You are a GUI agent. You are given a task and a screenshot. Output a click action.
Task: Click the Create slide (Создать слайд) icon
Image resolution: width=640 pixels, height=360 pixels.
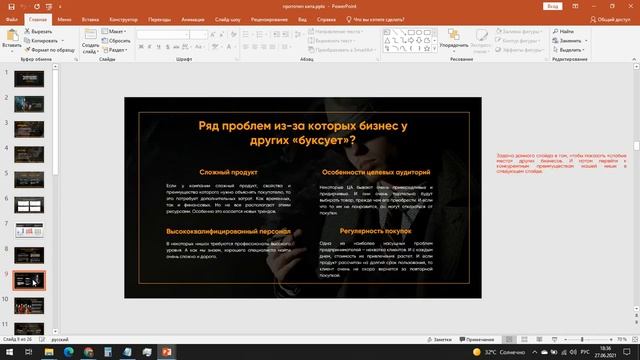point(90,35)
